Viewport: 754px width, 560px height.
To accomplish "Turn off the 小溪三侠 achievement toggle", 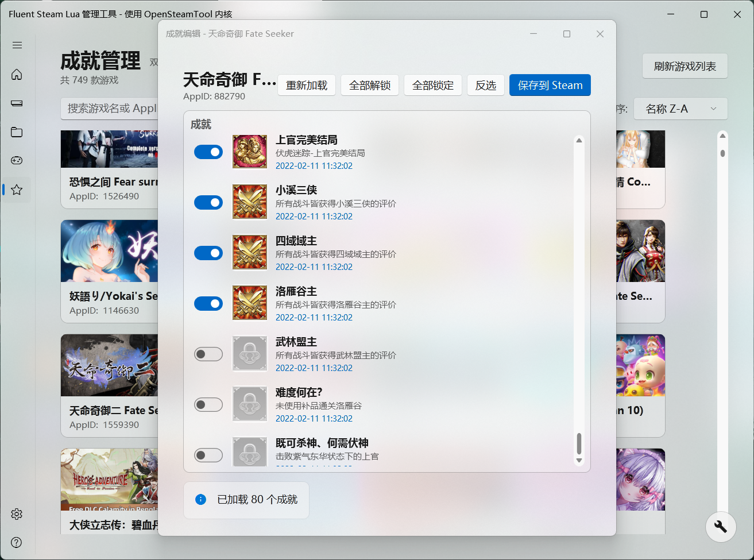I will [208, 202].
